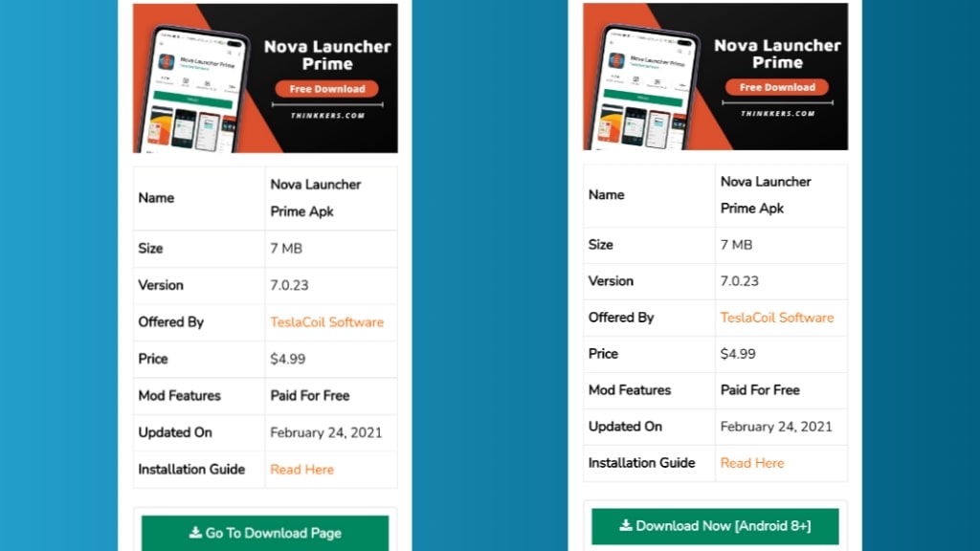Click THINKKERS.COM text in left banner
This screenshot has width=980, height=551.
click(x=326, y=116)
